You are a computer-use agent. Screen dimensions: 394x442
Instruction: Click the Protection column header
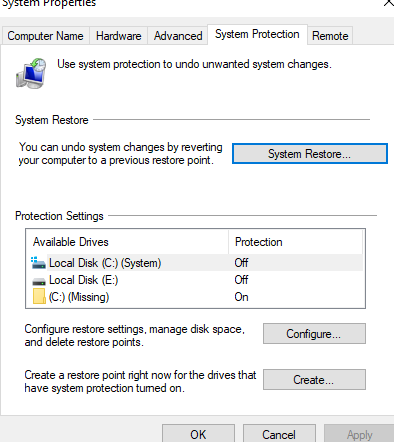(296, 242)
